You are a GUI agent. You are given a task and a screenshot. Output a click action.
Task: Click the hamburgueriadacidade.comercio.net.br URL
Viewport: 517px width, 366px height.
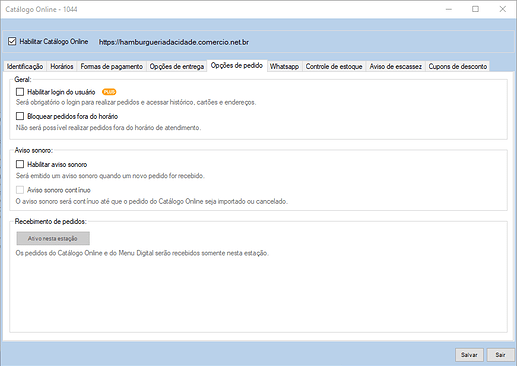pos(174,42)
